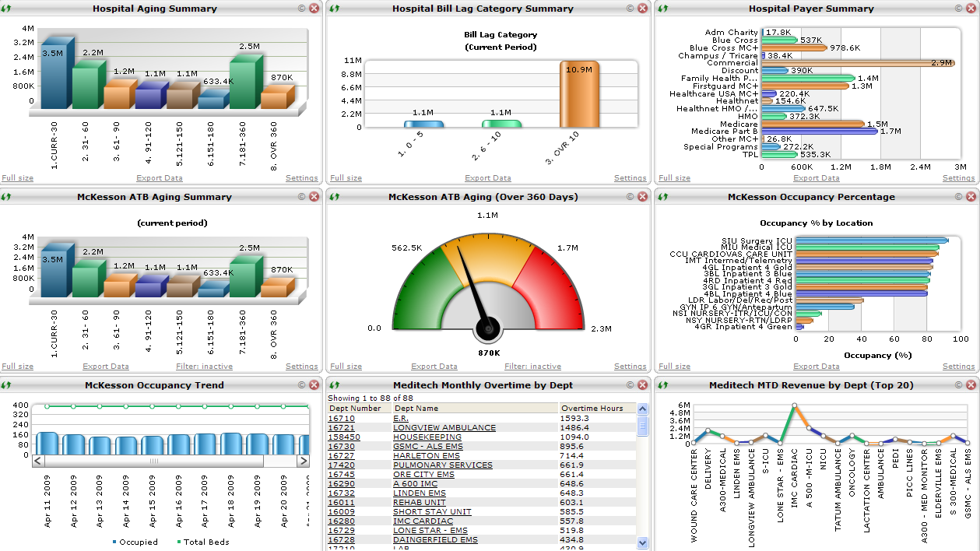Open Settings for McKesson Occupancy Percentage
980x551 pixels.
(958, 366)
